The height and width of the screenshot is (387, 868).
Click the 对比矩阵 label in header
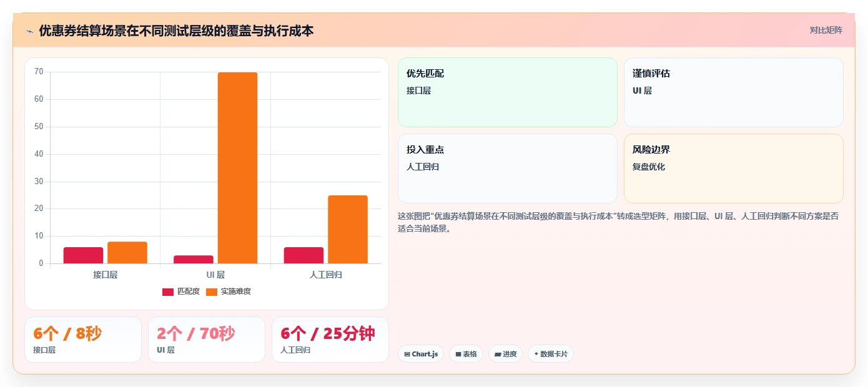click(826, 30)
